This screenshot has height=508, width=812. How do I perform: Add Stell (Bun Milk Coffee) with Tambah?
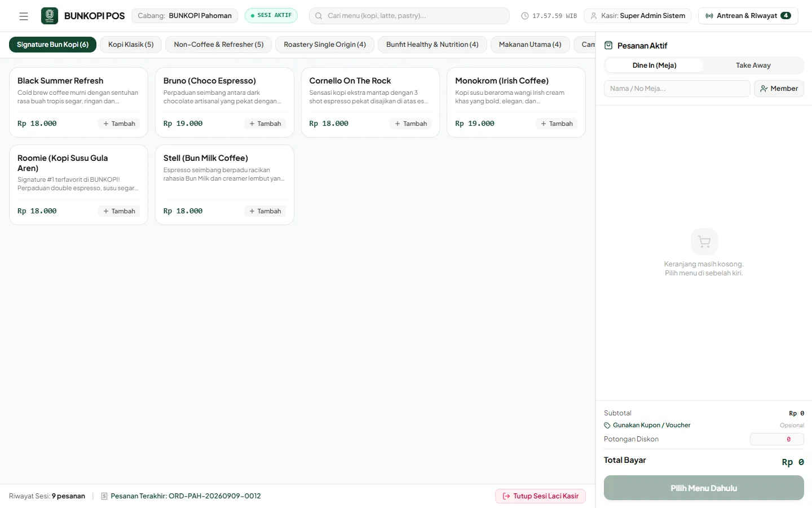265,211
